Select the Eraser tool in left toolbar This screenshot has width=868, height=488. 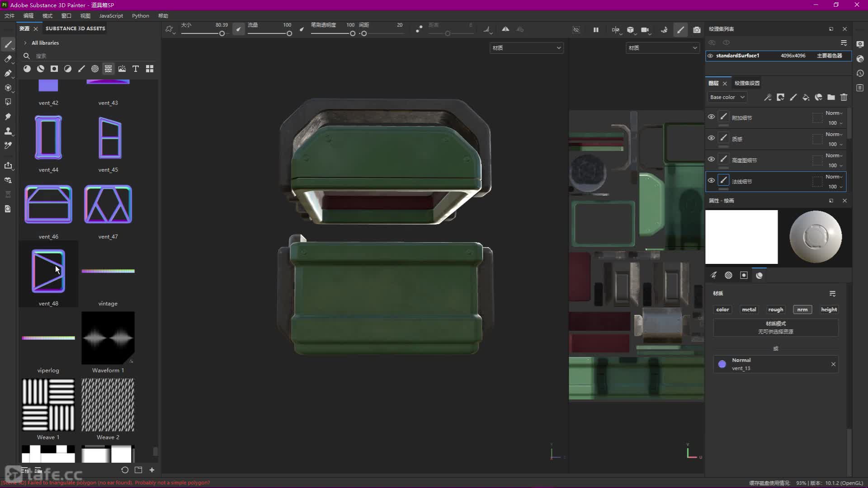click(x=8, y=59)
